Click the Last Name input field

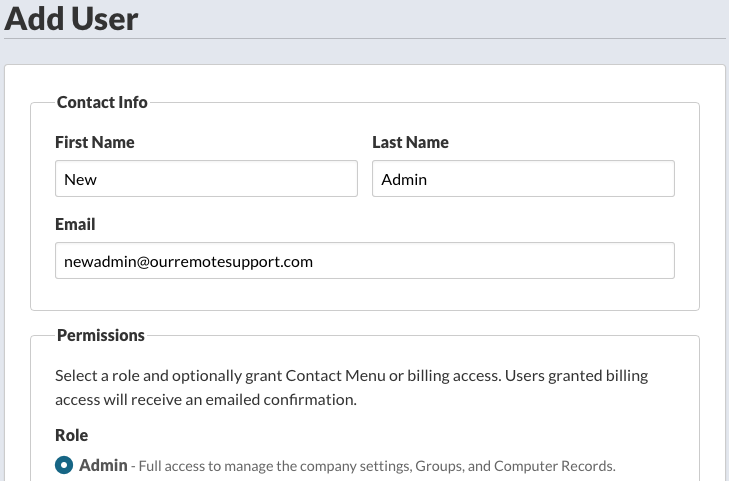[x=523, y=178]
